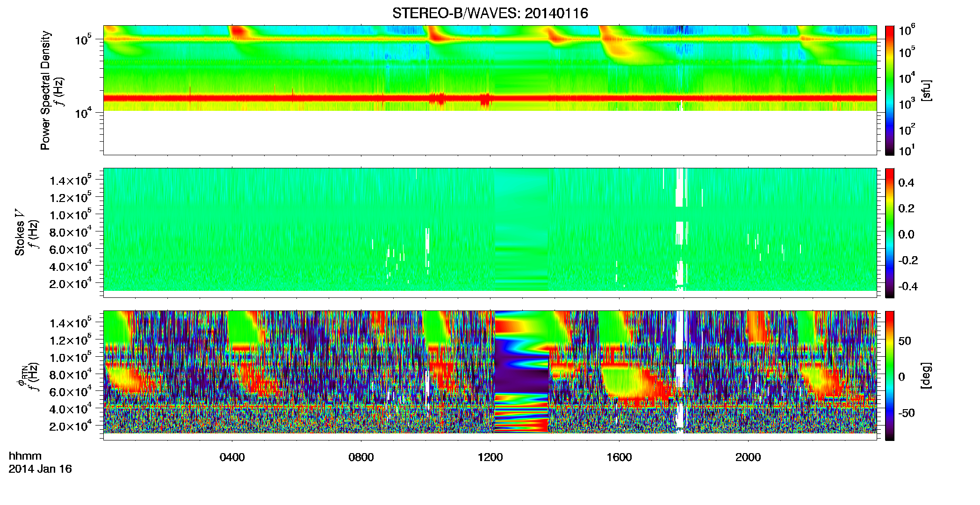Click the 8.0×10^4 tick in φRTN panel
Image resolution: width=980 pixels, height=505 pixels.
pyautogui.click(x=71, y=375)
